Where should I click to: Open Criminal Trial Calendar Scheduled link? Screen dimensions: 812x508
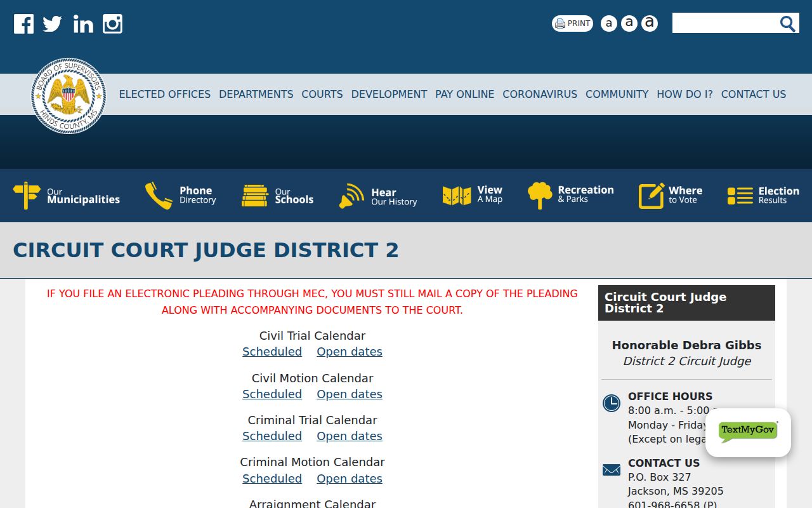click(x=272, y=436)
